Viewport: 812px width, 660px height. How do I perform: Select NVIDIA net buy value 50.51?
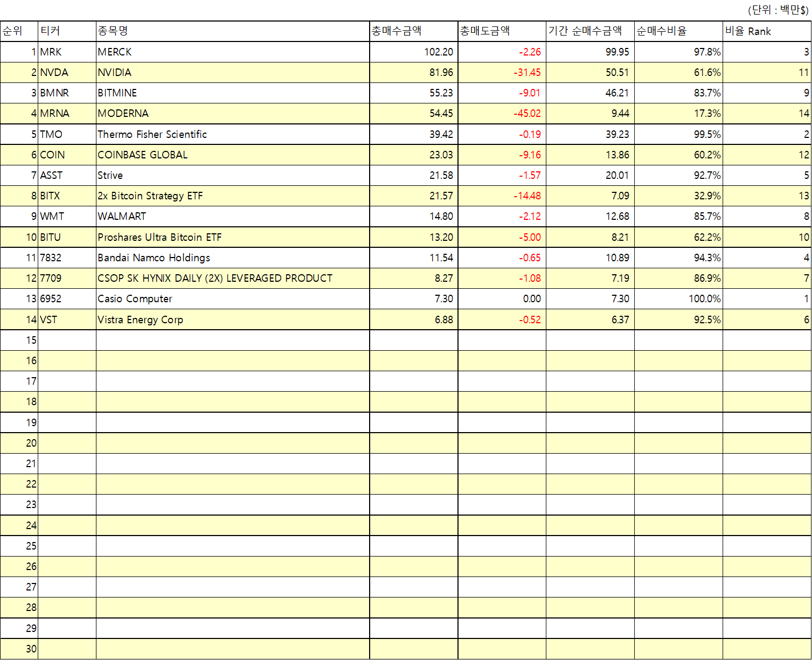591,72
